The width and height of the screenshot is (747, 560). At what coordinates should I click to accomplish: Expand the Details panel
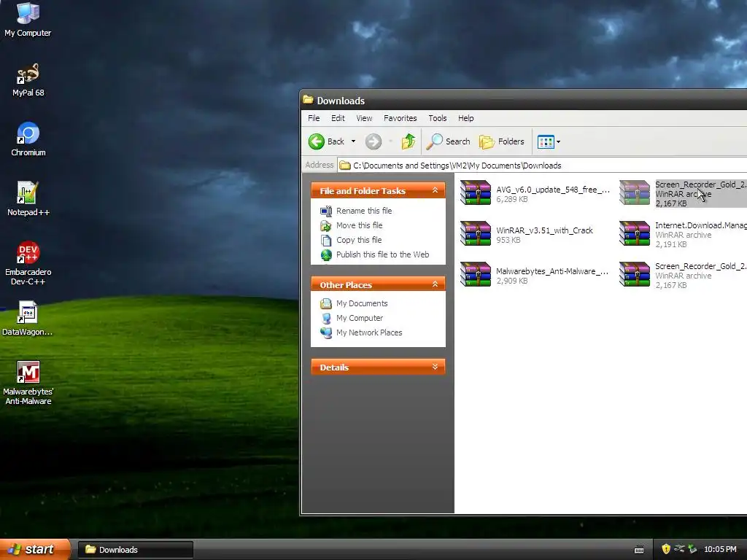pos(435,367)
